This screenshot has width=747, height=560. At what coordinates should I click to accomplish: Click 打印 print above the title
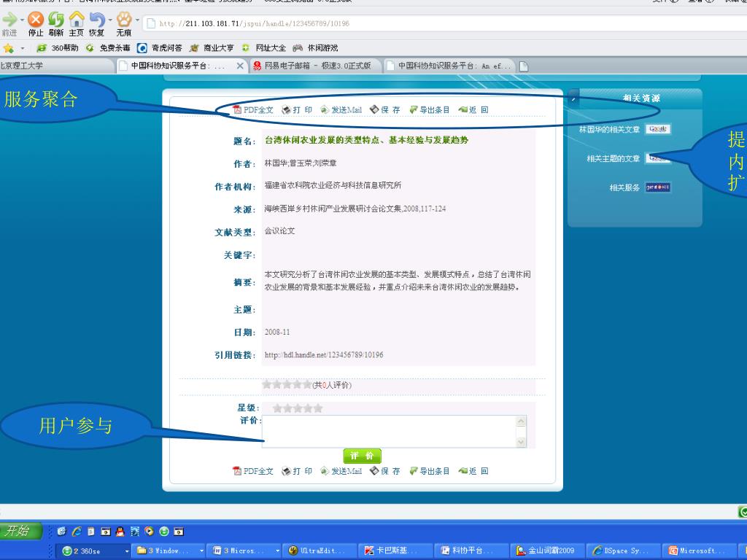297,110
